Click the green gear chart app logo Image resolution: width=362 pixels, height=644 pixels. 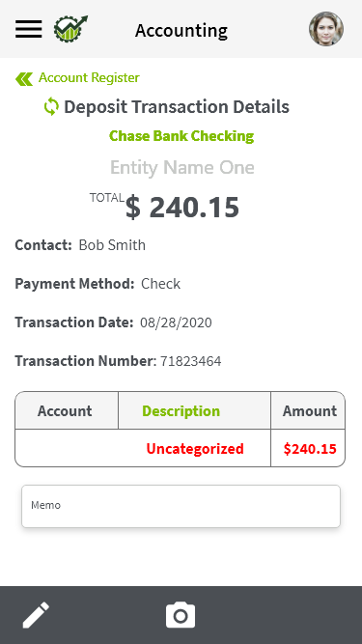[70, 28]
